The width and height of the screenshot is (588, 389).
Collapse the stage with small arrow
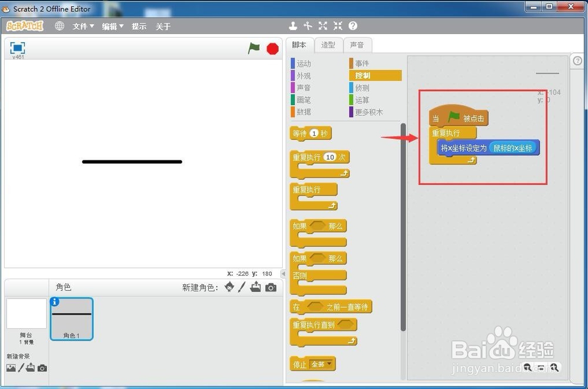[x=283, y=274]
